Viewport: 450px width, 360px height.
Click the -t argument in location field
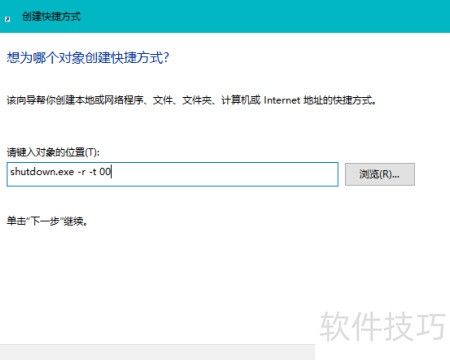(x=92, y=172)
